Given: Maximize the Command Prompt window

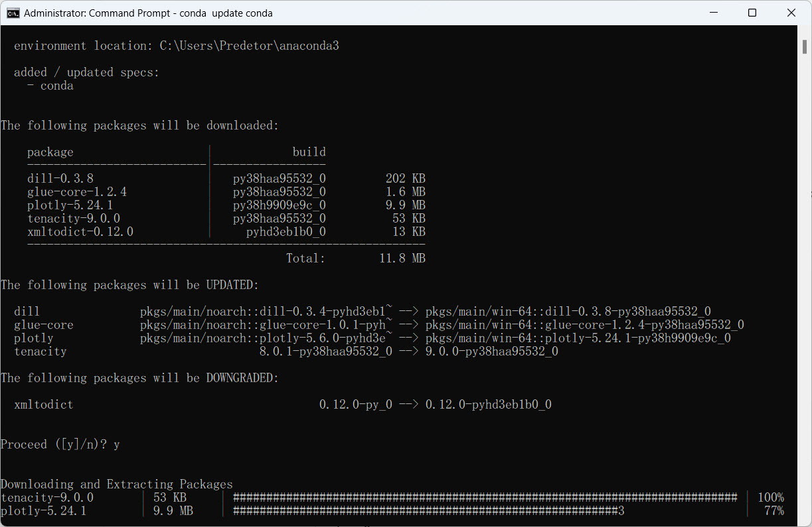Looking at the screenshot, I should [752, 13].
